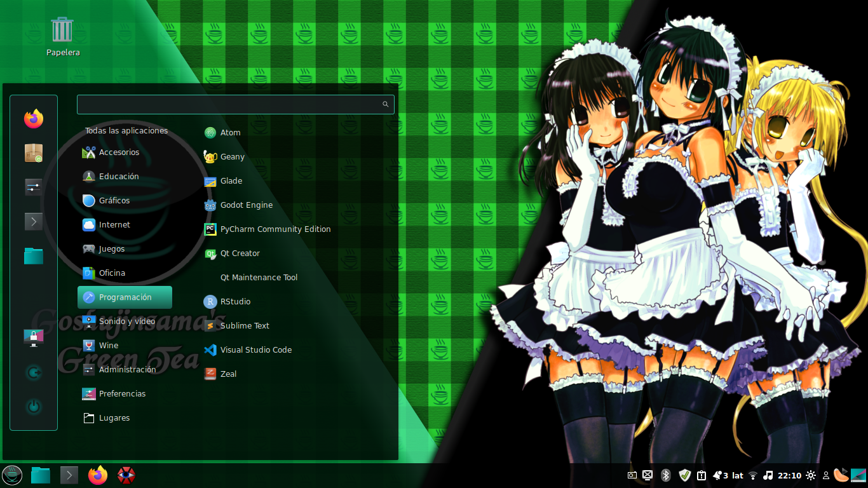Open the brightness applet in the panel

(x=811, y=475)
